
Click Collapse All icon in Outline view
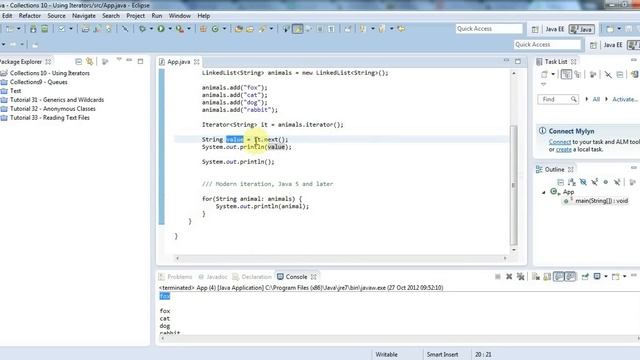(560, 182)
